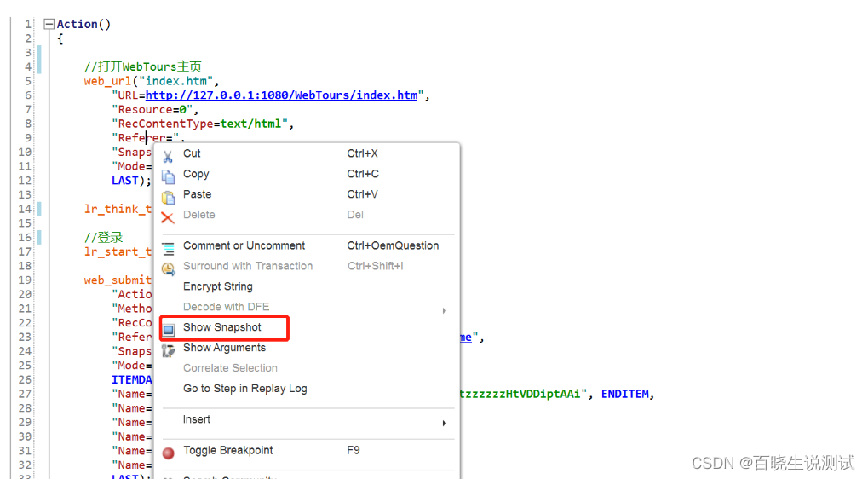Image resolution: width=868 pixels, height=479 pixels.
Task: Click the Show Arguments tools icon
Action: [168, 350]
